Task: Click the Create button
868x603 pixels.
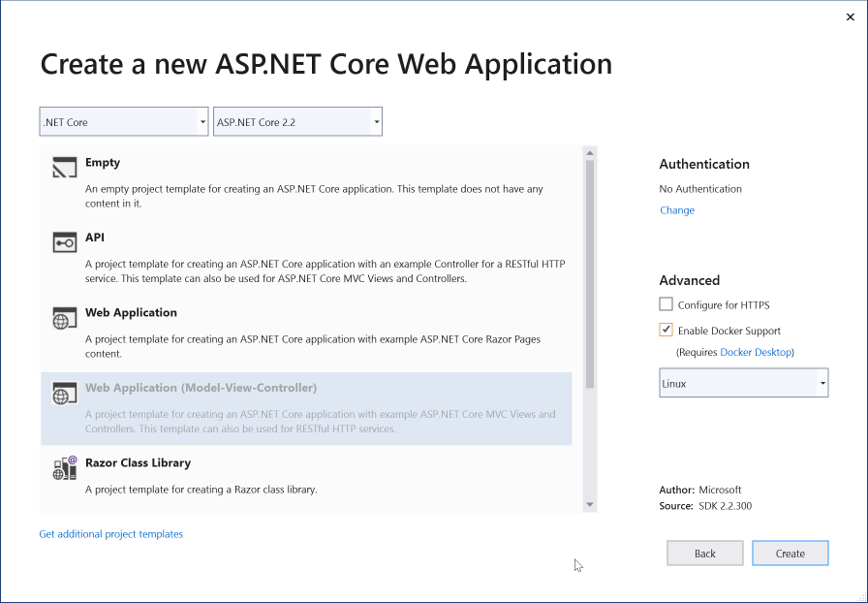Action: 790,554
